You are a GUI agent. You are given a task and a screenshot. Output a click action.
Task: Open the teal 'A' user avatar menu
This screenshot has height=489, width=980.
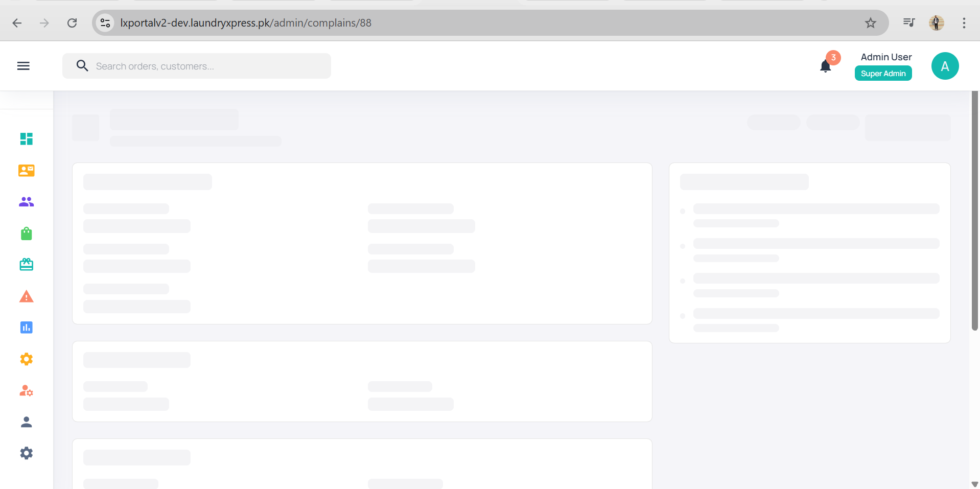point(945,66)
